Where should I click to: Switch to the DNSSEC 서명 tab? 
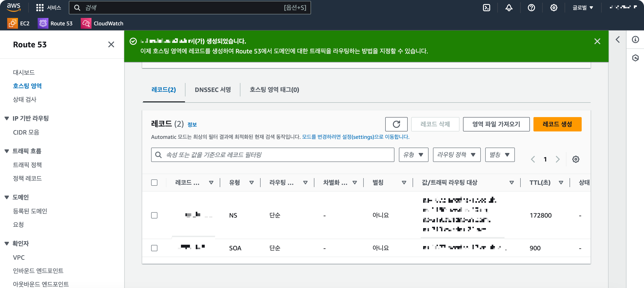213,90
